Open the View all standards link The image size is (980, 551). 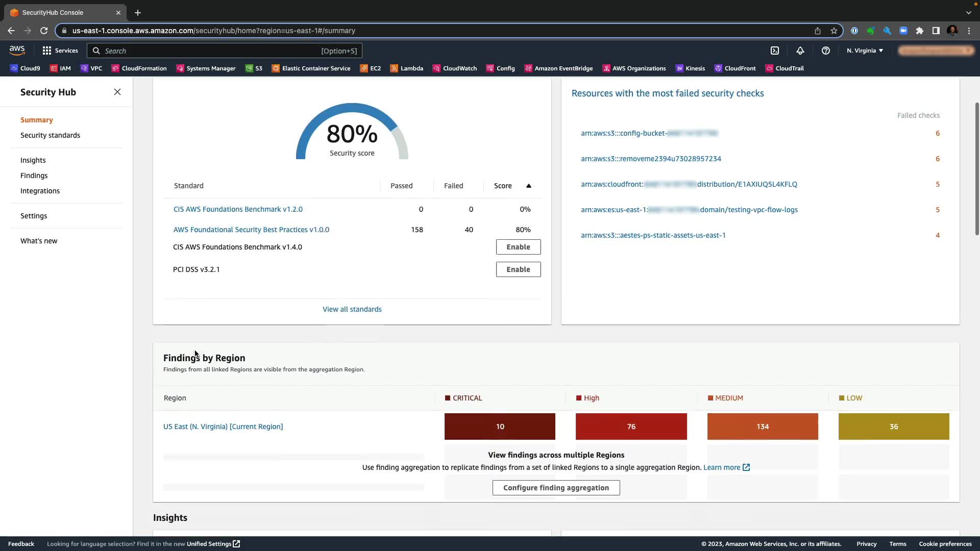(x=352, y=309)
